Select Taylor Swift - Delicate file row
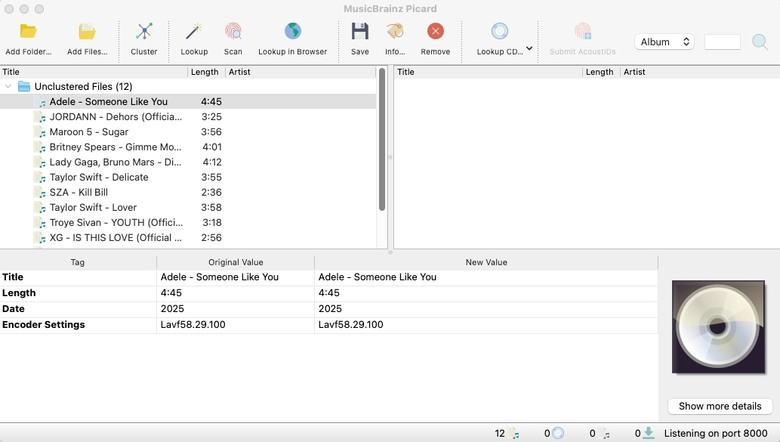This screenshot has height=442, width=780. point(188,177)
